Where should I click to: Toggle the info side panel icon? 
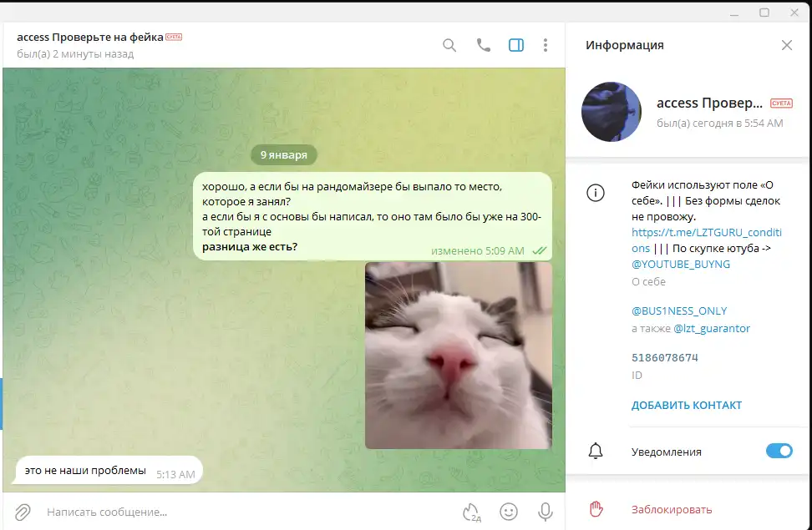[516, 45]
